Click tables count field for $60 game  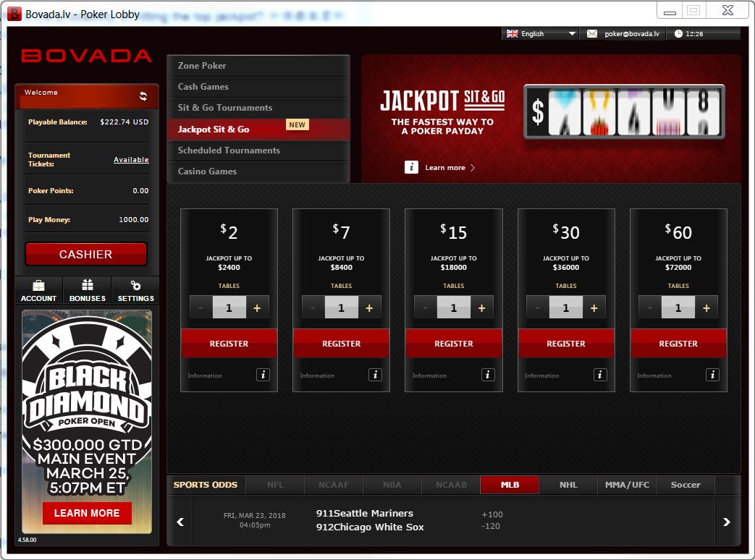pyautogui.click(x=678, y=308)
